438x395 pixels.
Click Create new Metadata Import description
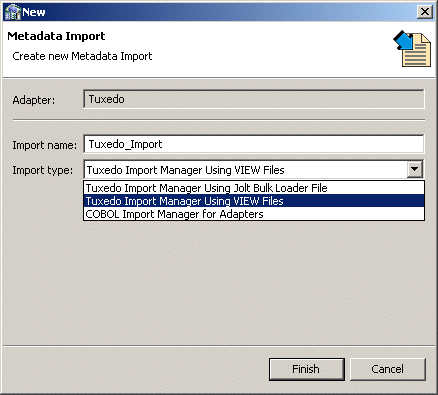82,56
